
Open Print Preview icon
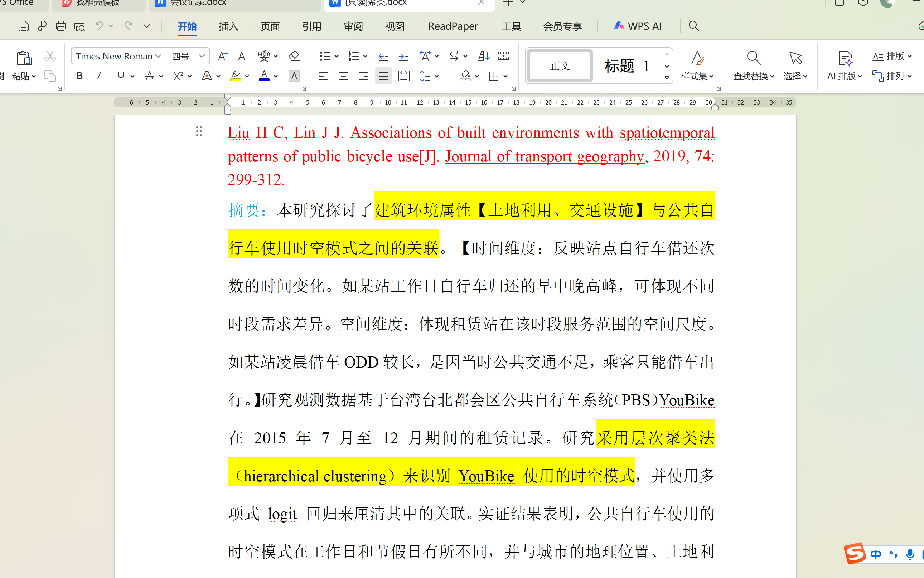click(79, 26)
